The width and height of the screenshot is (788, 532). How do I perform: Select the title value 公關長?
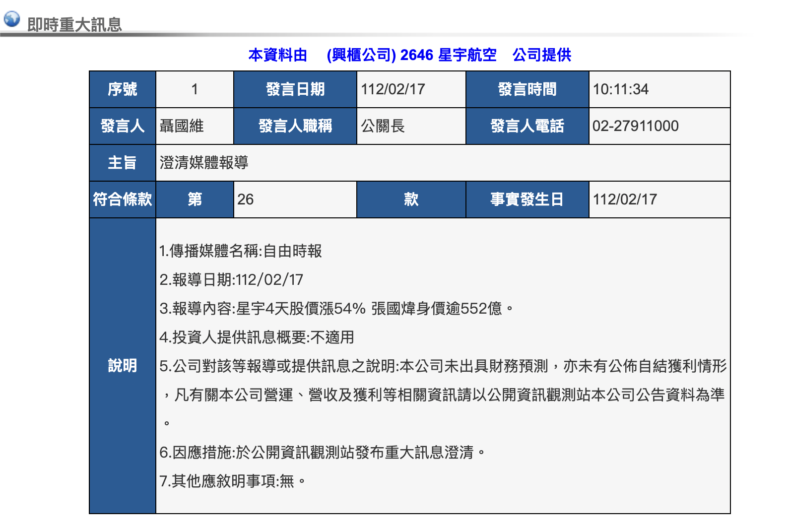click(383, 126)
